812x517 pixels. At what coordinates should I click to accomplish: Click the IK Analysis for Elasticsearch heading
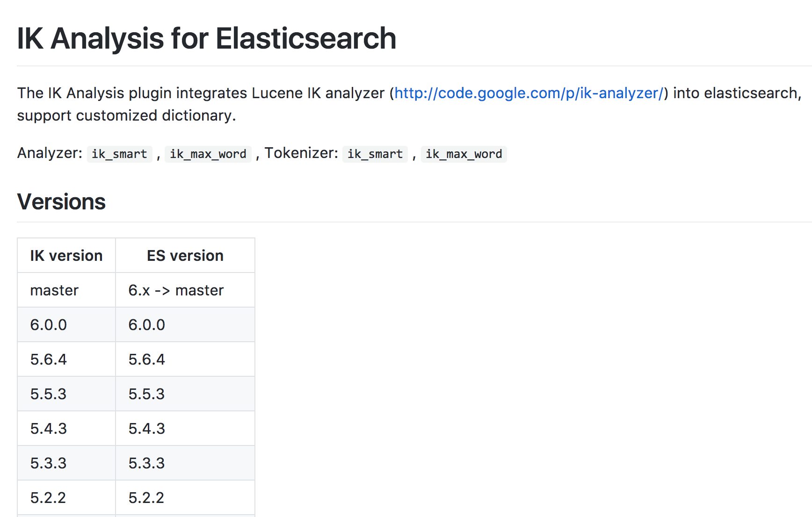(206, 38)
